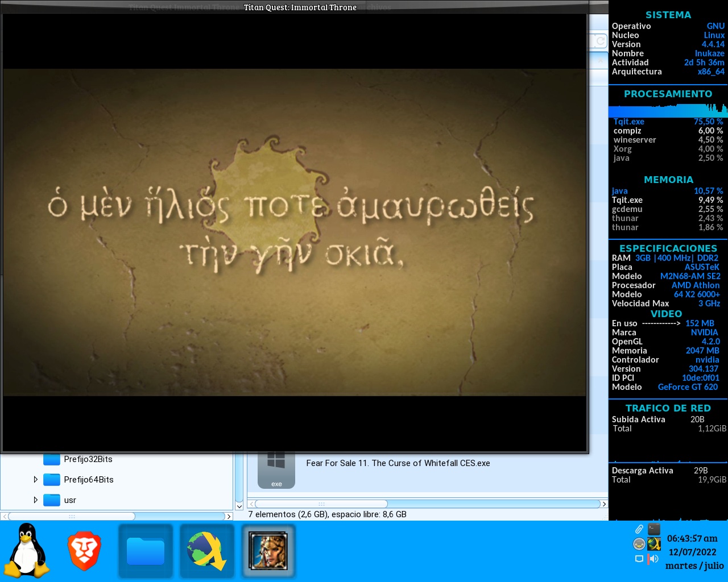The image size is (728, 582).
Task: Click Xorg in the process list
Action: coord(622,149)
